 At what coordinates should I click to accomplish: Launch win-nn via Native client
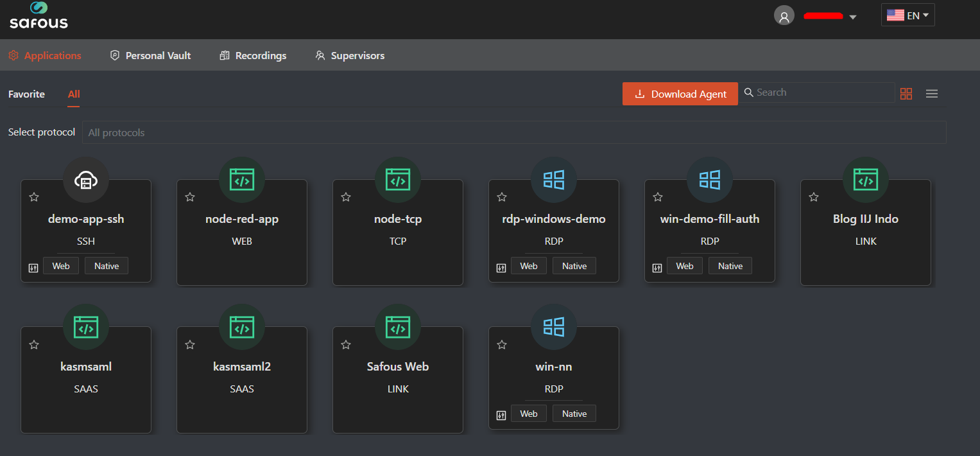[x=574, y=414]
